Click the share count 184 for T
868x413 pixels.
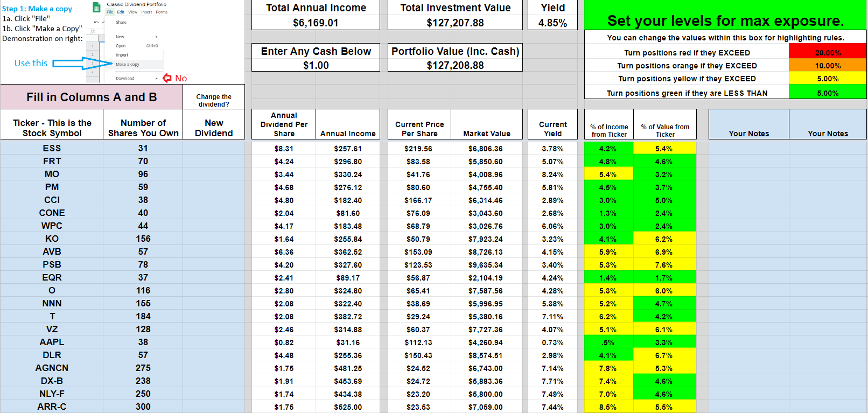tap(143, 316)
